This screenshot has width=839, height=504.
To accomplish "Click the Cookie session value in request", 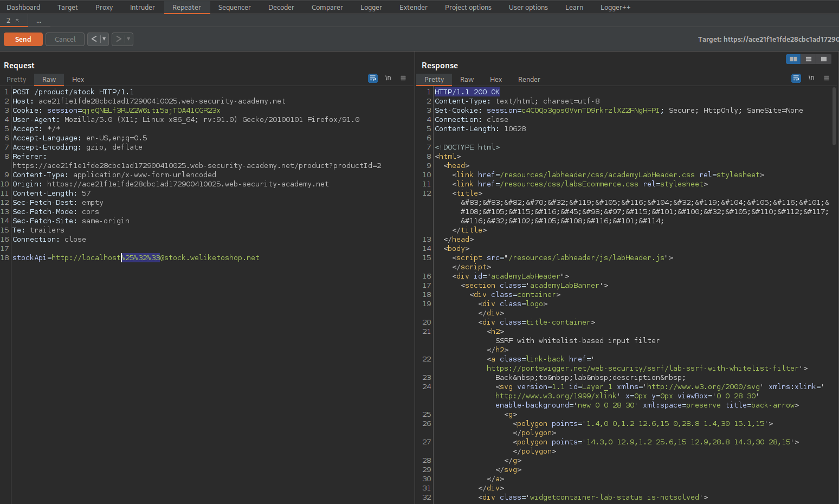I will [x=151, y=110].
